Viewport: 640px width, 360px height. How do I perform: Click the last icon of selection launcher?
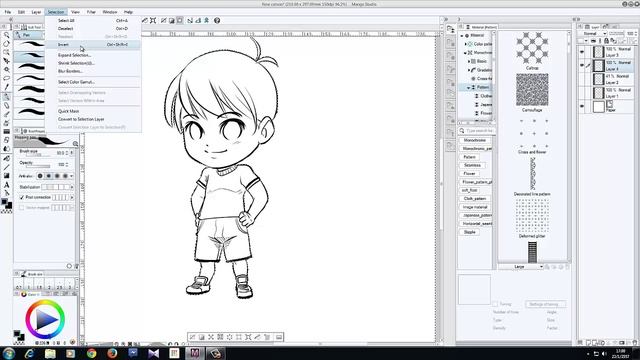pos(279,337)
